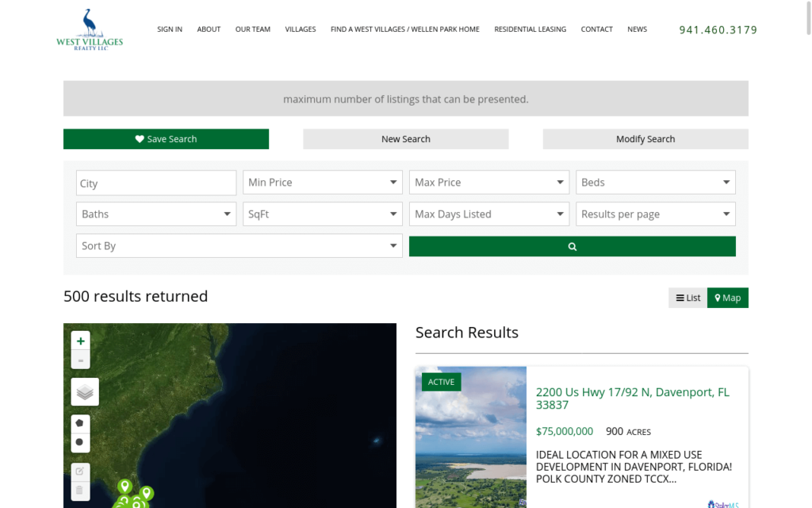Open the Baths dropdown
This screenshot has height=508, width=812.
(x=156, y=214)
